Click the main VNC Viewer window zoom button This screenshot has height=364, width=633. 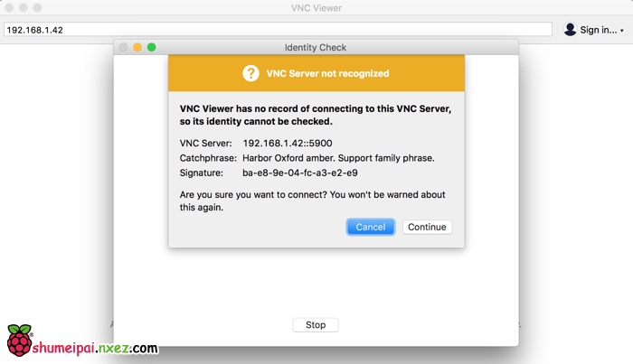[38, 9]
